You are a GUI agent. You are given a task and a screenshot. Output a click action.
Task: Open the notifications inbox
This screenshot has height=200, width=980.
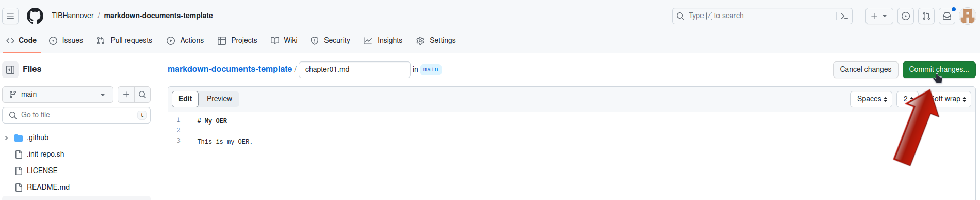(947, 16)
